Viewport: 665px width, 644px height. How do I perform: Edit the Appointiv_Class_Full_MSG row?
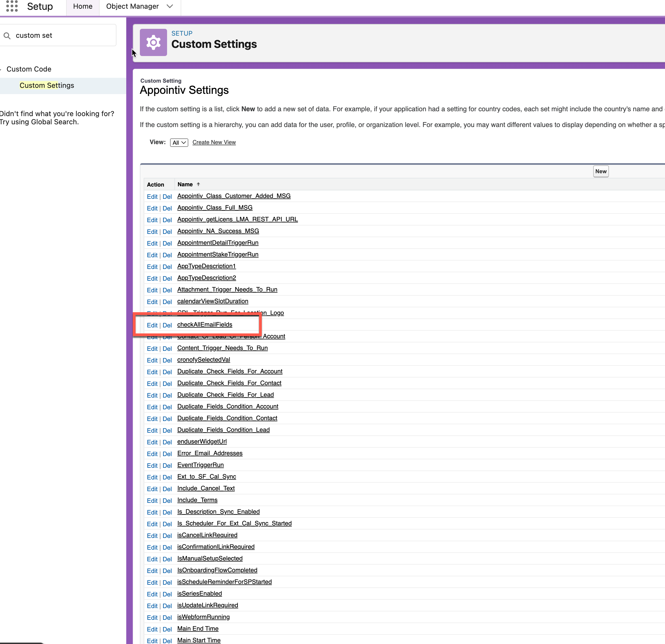[152, 208]
